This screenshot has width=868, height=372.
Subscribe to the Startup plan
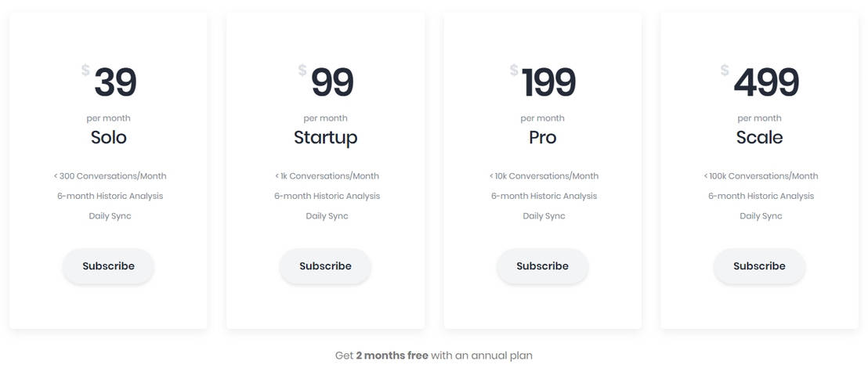[325, 266]
